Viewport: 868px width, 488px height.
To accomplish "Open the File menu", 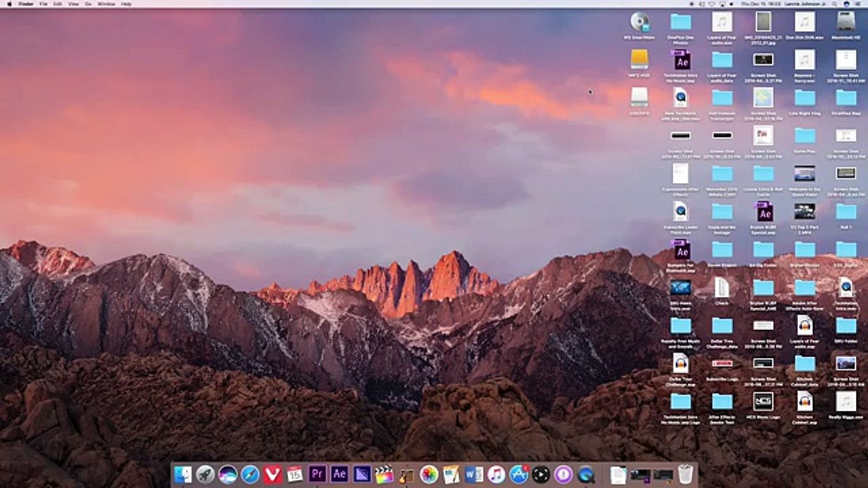I will click(43, 4).
